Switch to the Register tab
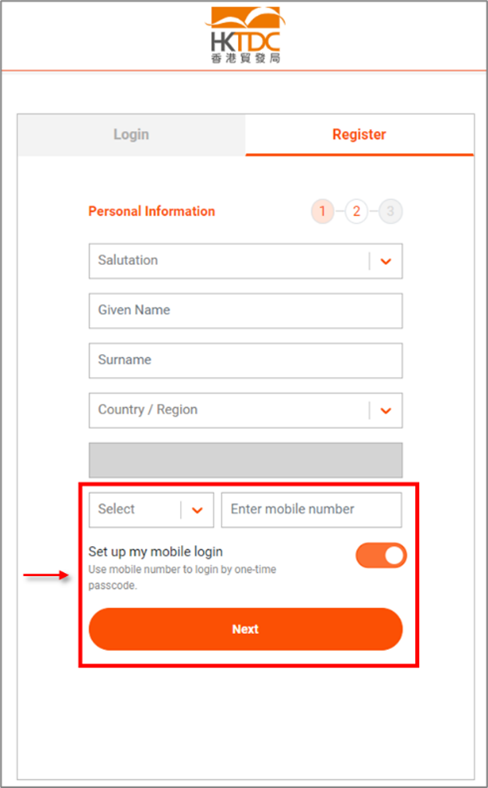Image resolution: width=488 pixels, height=788 pixels. 359,135
